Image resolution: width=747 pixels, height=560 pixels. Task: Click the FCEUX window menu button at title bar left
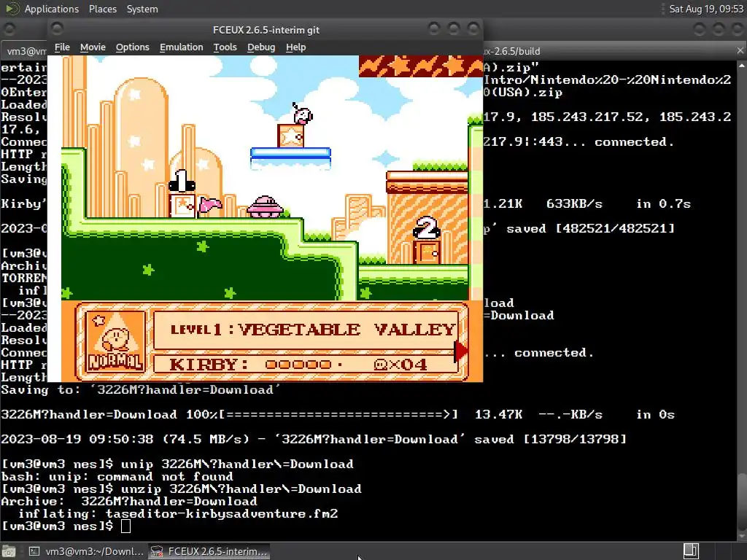point(57,29)
